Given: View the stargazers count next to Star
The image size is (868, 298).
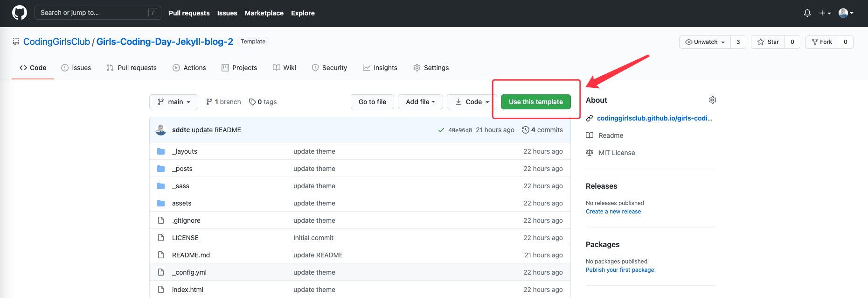Looking at the screenshot, I should point(792,42).
